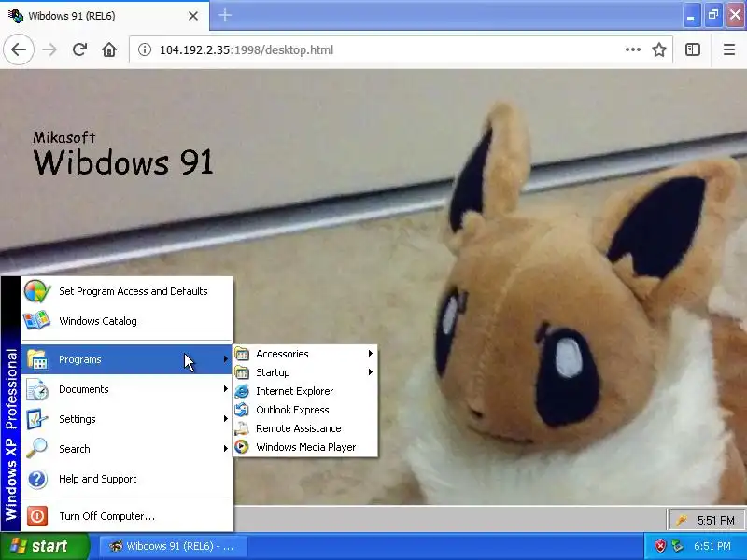This screenshot has height=560, width=747.
Task: Click green tray icon next to shield
Action: point(678,546)
